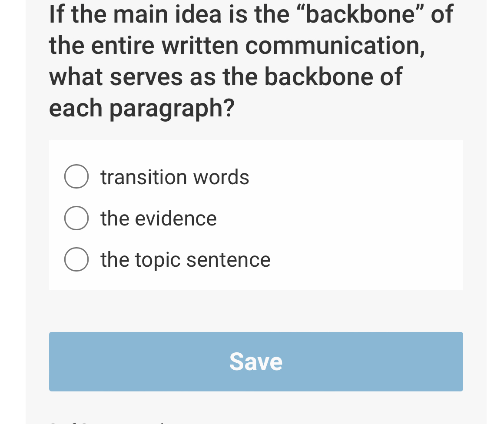Click the circle next to "transition words"
The width and height of the screenshot is (504, 424).
(x=76, y=176)
